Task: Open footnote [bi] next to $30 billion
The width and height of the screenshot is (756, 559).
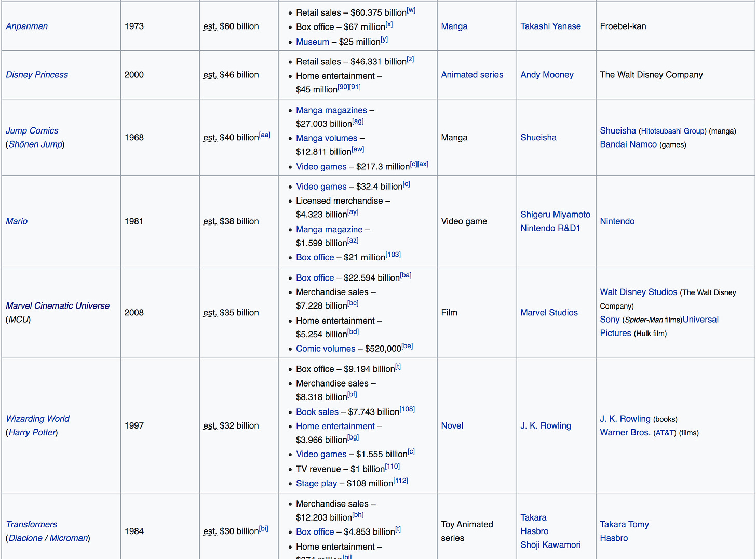Action: tap(264, 528)
